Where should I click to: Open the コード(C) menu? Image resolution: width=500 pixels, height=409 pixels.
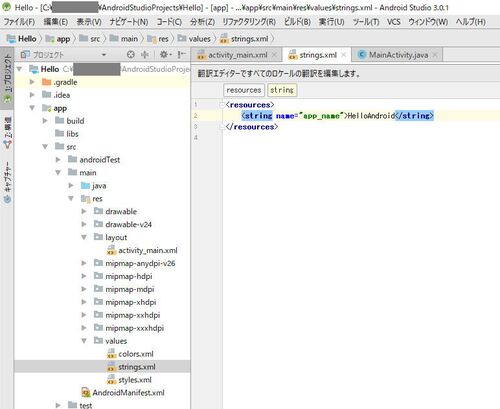coord(169,22)
